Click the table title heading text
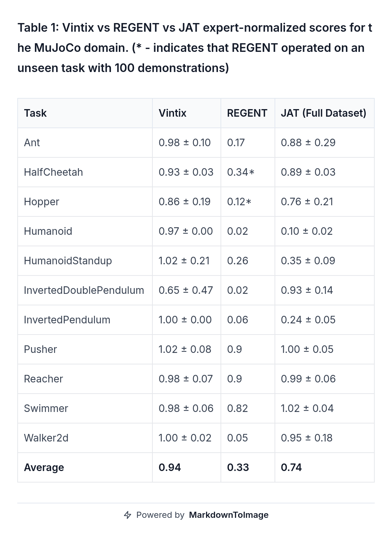This screenshot has height=538, width=392. [195, 48]
